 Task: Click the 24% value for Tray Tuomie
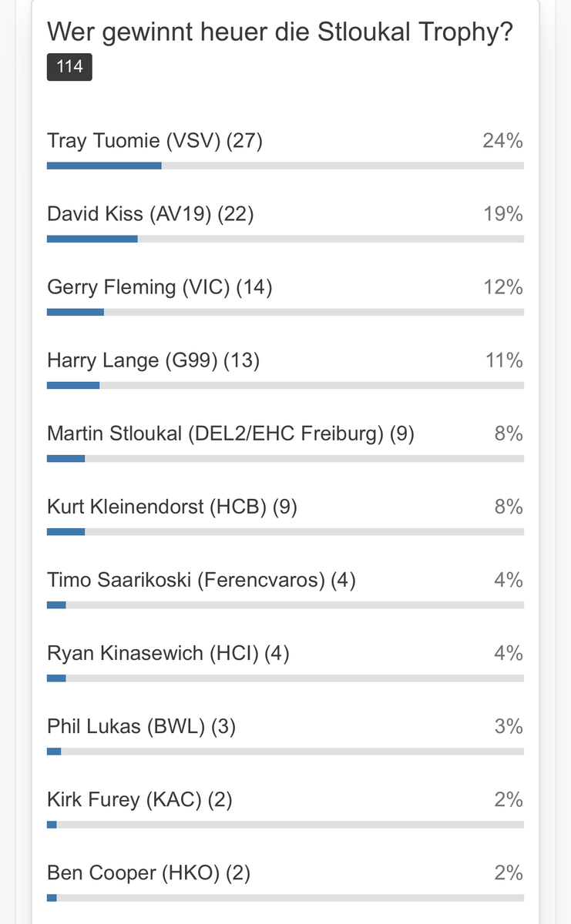pyautogui.click(x=503, y=141)
